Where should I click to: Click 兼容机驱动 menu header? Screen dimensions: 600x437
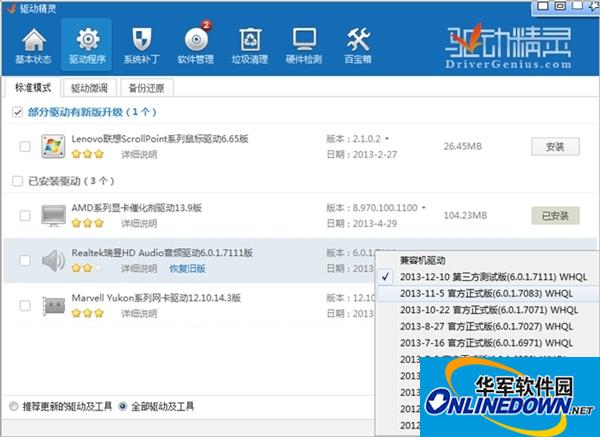[x=422, y=261]
